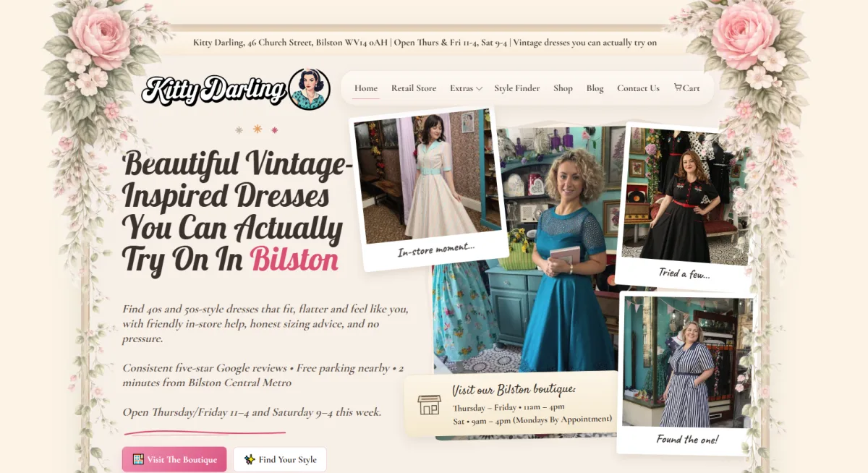Click the Beautiful Vintage-Inspired Dresses headline
This screenshot has height=473, width=868.
(x=237, y=211)
